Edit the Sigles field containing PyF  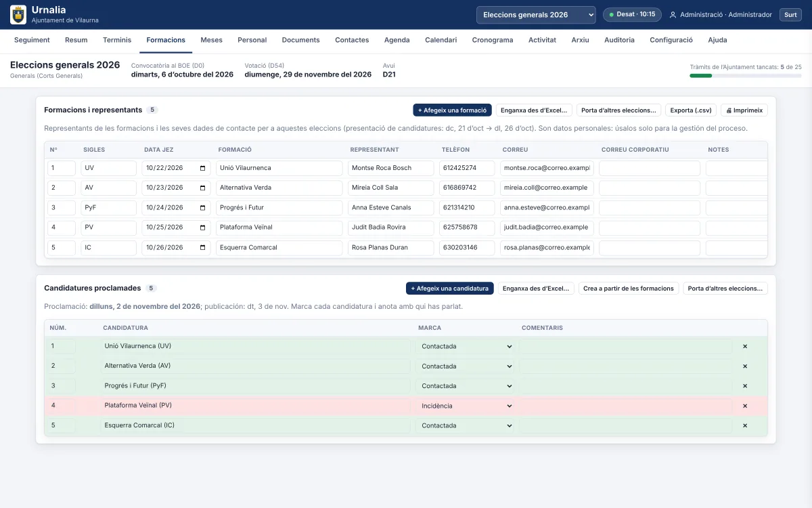click(108, 208)
